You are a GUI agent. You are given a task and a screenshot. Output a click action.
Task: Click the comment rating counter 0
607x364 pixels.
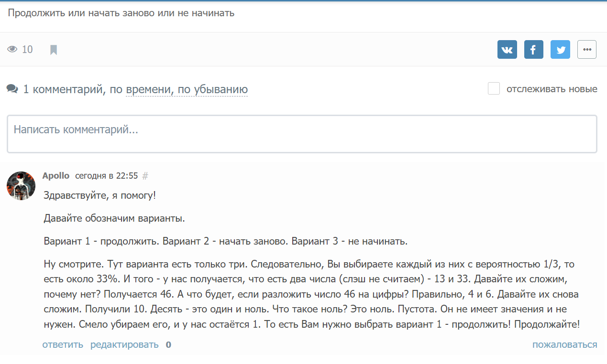pyautogui.click(x=168, y=345)
